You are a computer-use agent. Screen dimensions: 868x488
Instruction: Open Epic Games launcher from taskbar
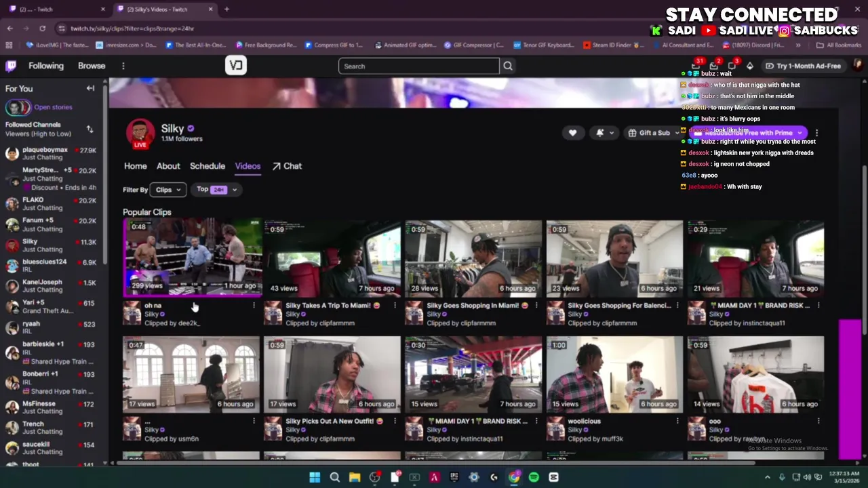(x=454, y=477)
